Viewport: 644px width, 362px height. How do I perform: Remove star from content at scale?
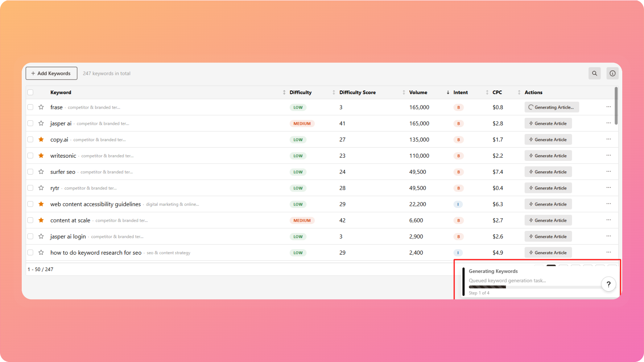coord(41,220)
